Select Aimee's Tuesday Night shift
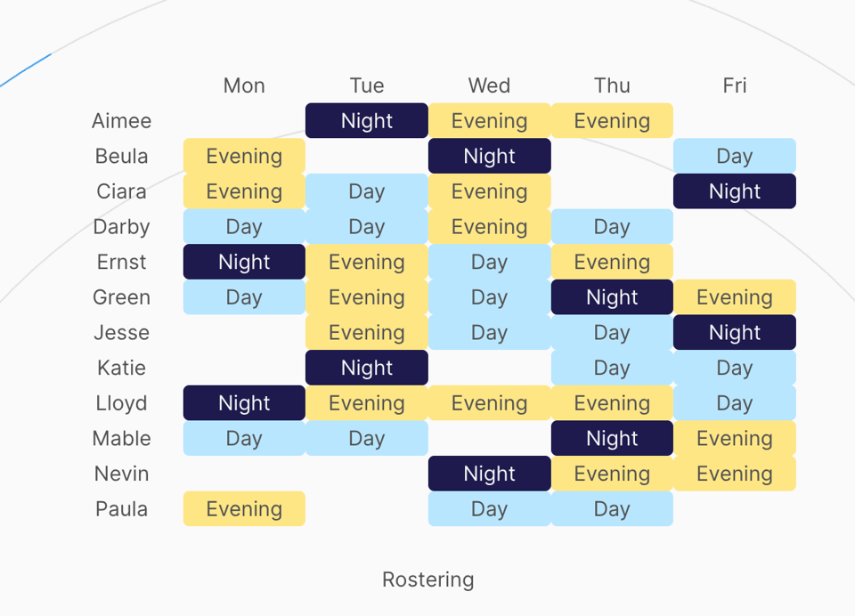 coord(367,121)
